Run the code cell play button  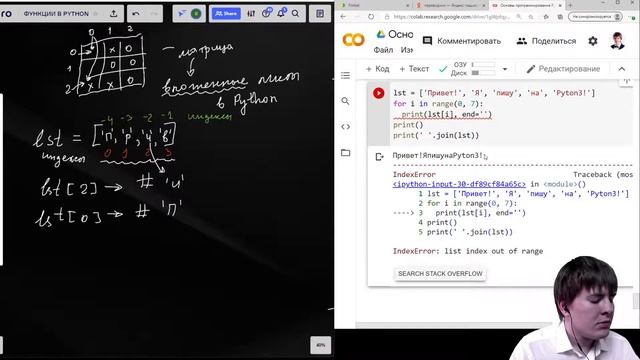378,93
